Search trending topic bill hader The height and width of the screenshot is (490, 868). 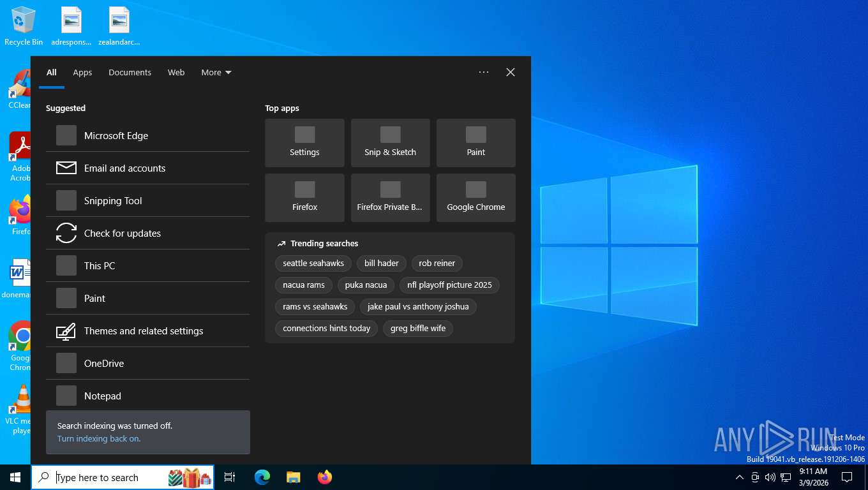click(x=382, y=263)
